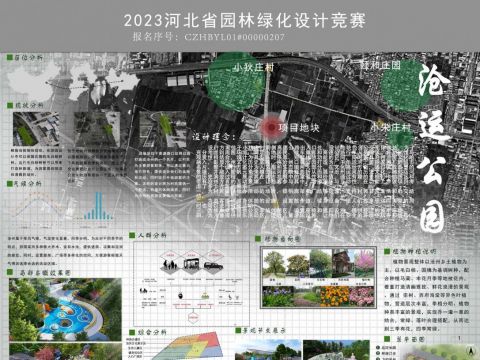The width and height of the screenshot is (480, 360).
Task: Click the green square beside 人群分析
Action: coord(132,236)
